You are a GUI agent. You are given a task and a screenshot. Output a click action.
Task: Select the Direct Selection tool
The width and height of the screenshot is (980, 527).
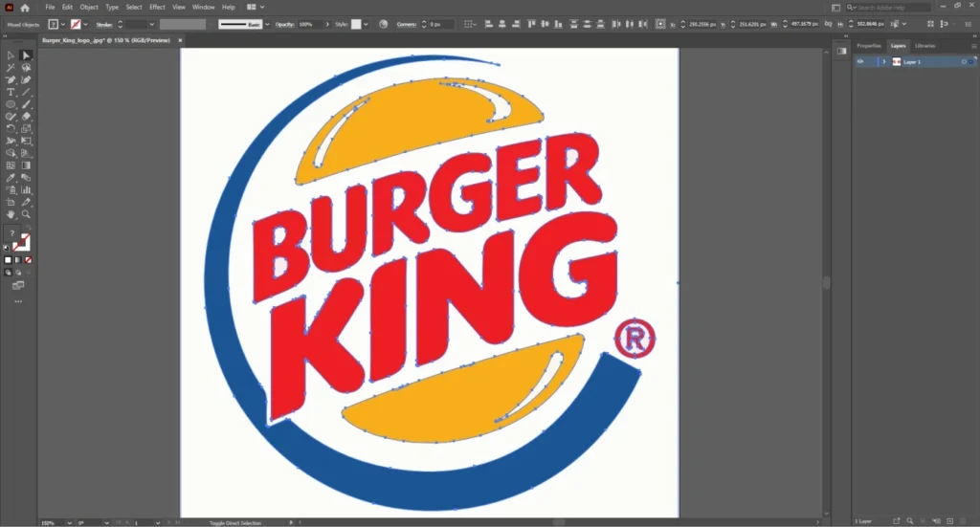coord(26,55)
